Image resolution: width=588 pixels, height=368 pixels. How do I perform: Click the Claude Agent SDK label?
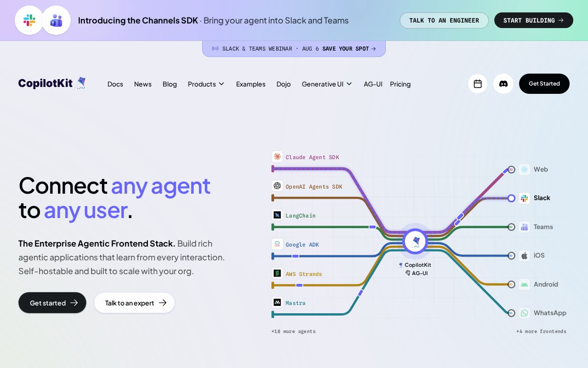pyautogui.click(x=312, y=157)
